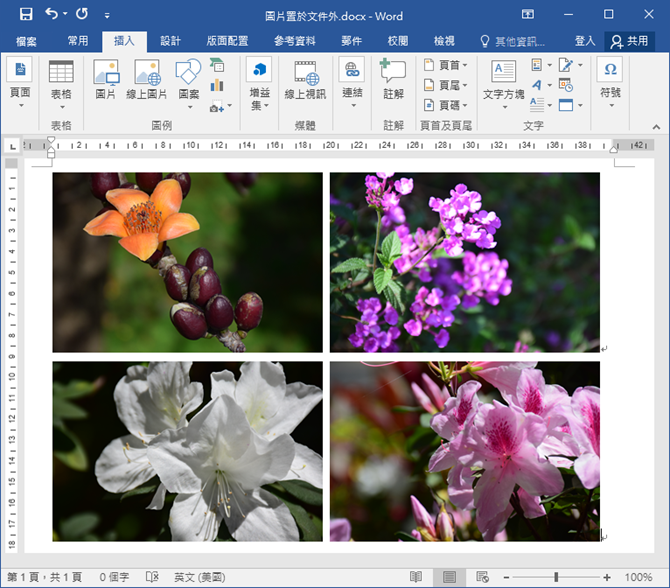Select the 插入 Insert tab

(x=124, y=41)
